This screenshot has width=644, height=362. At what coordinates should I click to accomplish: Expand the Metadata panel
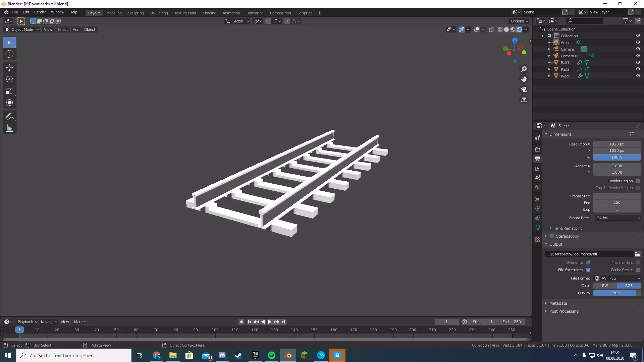558,303
